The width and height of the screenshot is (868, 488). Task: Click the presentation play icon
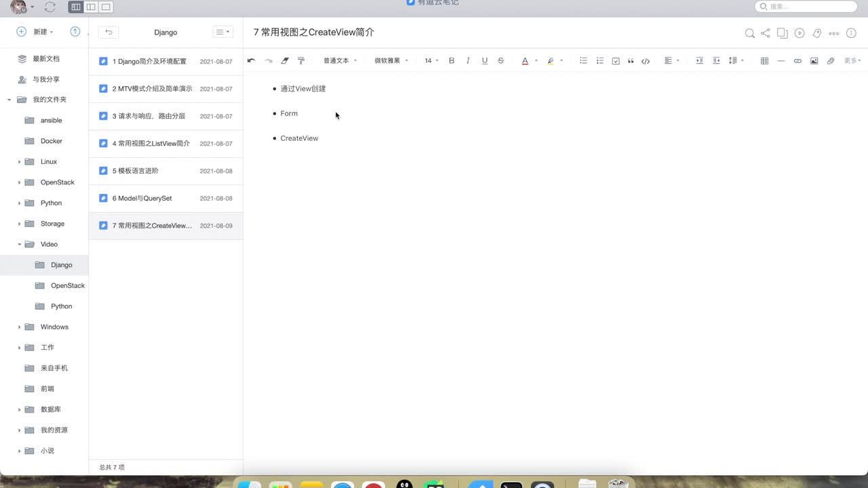(800, 33)
